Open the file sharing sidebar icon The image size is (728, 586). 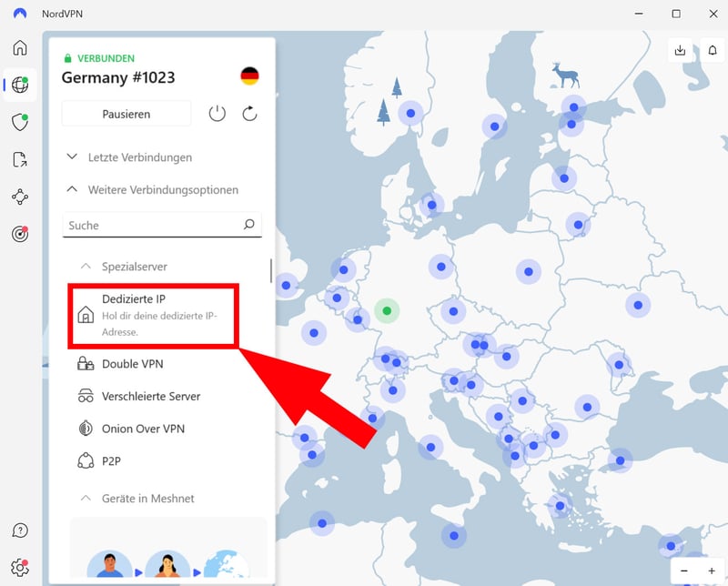[19, 159]
